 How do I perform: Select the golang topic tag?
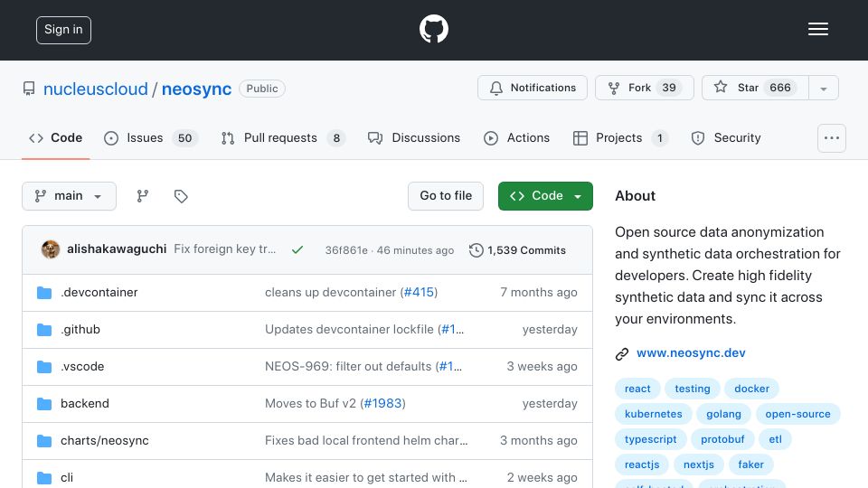[x=723, y=414]
